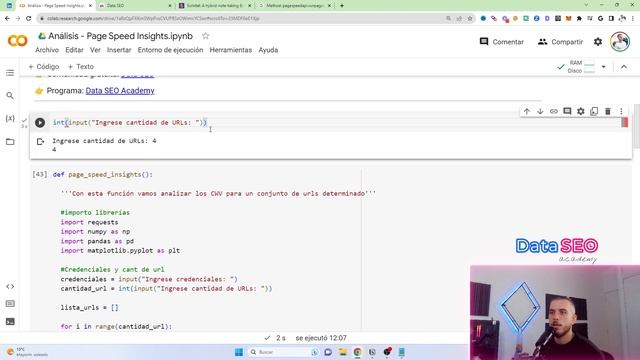This screenshot has height=360, width=640.
Task: Expand RAM and disk options dropdown
Action: [x=603, y=67]
